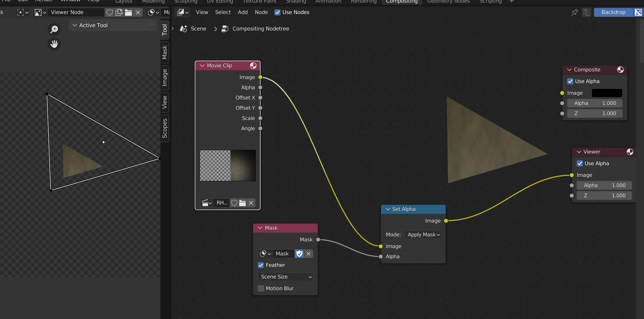Enable the Motion Blur checkbox

[x=261, y=289]
